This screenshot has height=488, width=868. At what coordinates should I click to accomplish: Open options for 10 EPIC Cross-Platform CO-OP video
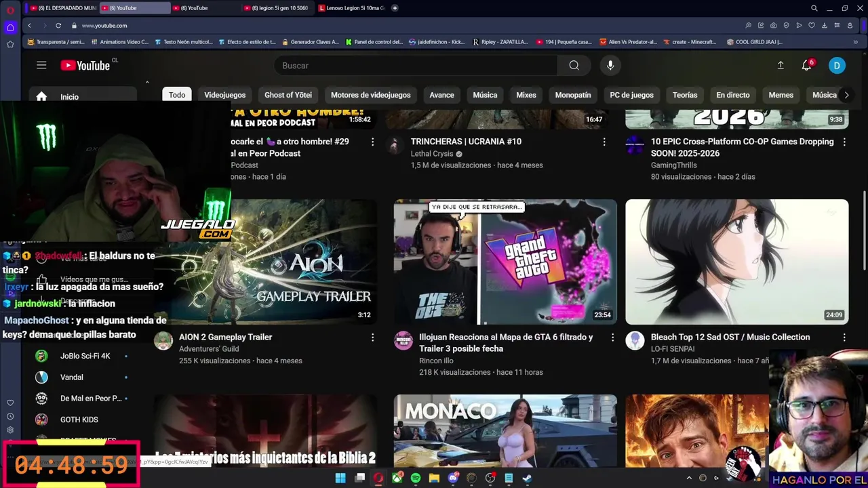tap(844, 142)
